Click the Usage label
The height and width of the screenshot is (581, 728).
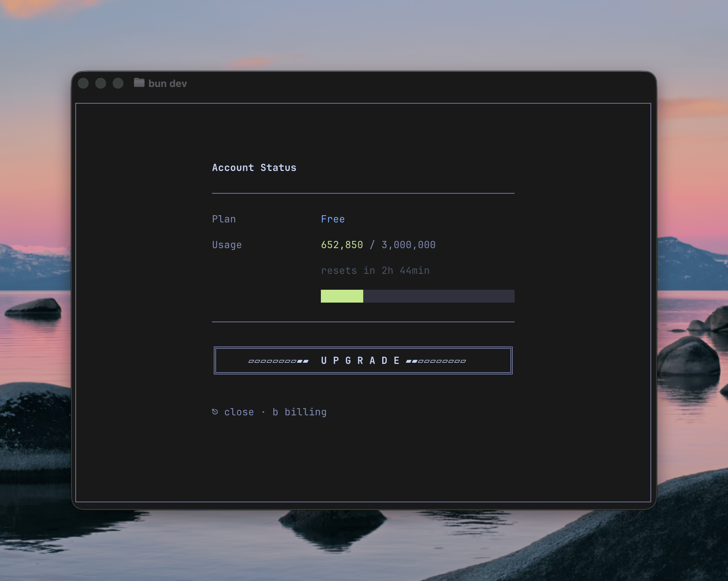coord(227,245)
